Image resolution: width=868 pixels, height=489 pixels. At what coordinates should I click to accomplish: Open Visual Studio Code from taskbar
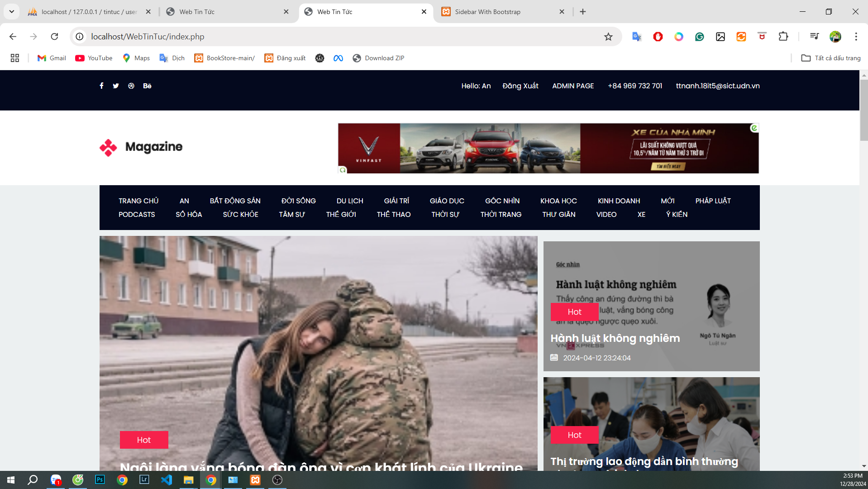tap(167, 480)
